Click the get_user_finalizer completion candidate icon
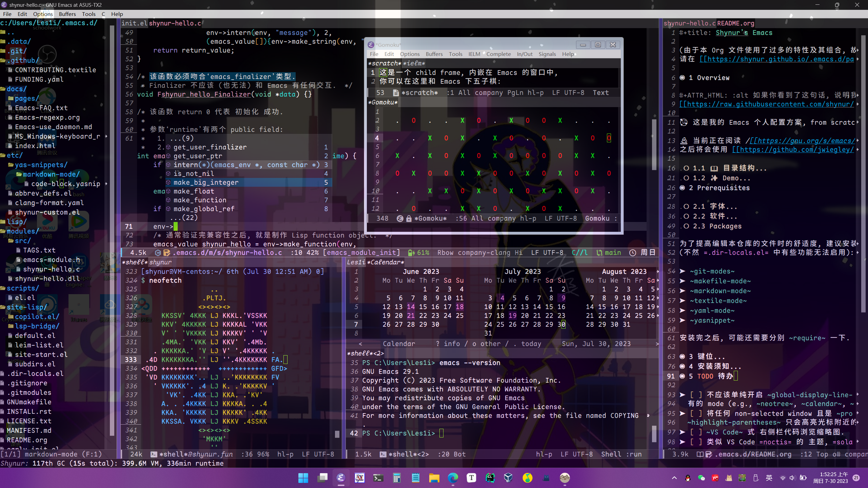868x488 pixels. pos(168,147)
